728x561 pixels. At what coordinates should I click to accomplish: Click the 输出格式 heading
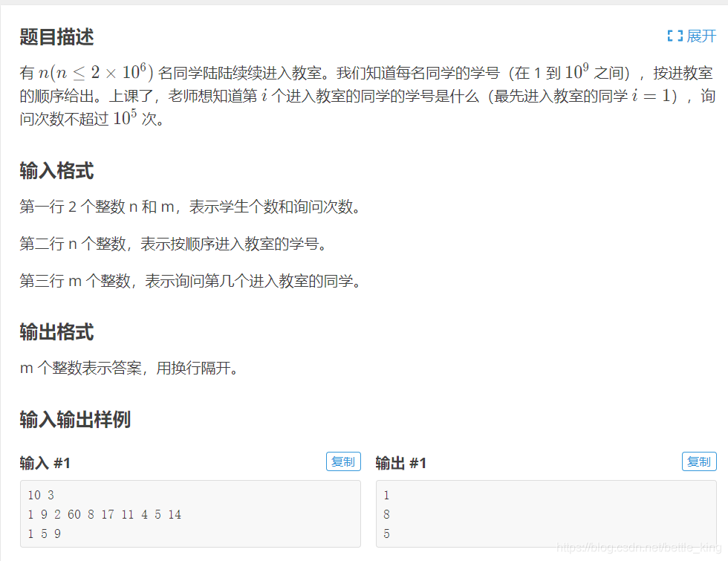pos(56,332)
